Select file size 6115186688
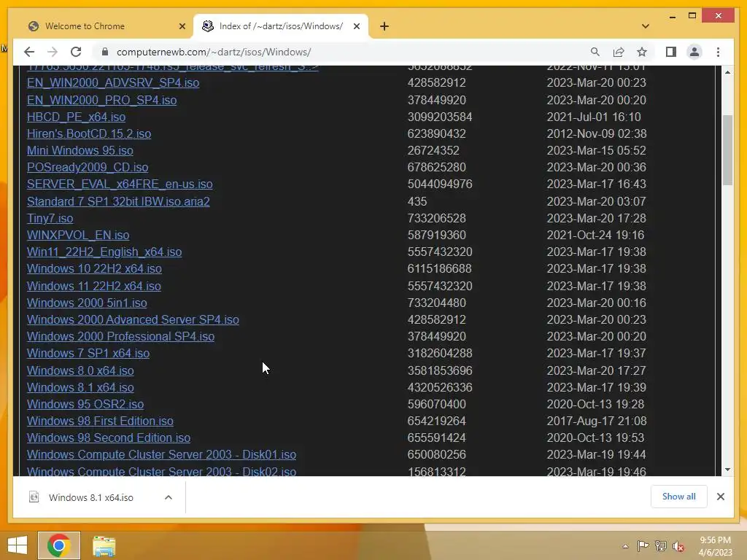Viewport: 747px width, 560px height. click(439, 268)
